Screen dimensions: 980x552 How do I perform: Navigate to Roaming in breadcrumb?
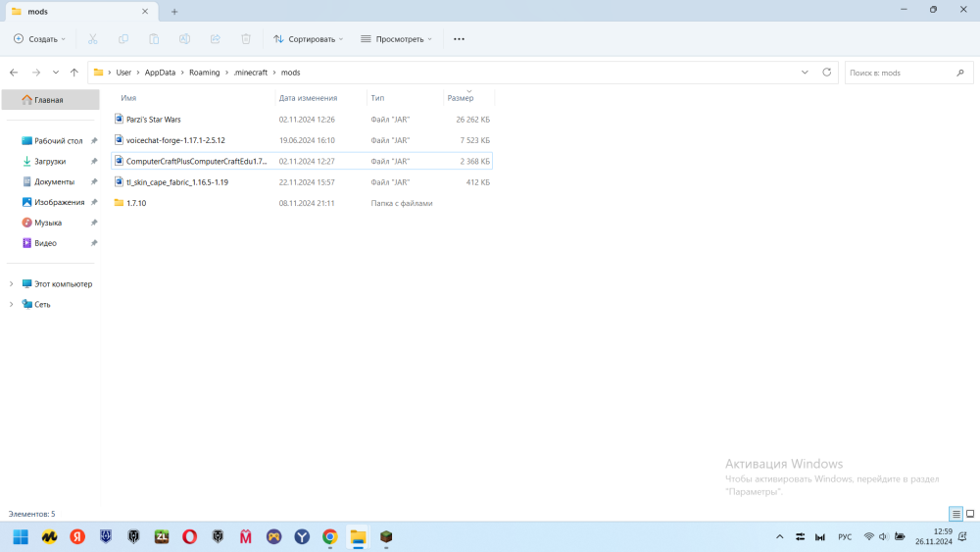[x=205, y=73]
